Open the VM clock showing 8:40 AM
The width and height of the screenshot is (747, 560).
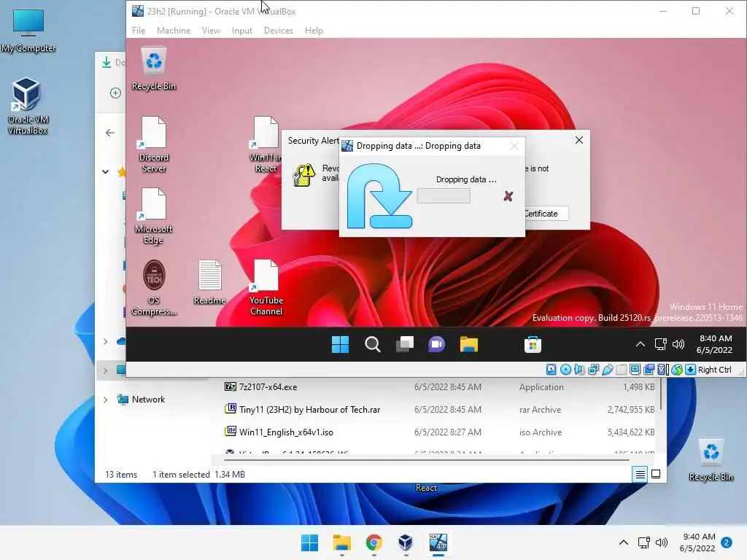[715, 344]
